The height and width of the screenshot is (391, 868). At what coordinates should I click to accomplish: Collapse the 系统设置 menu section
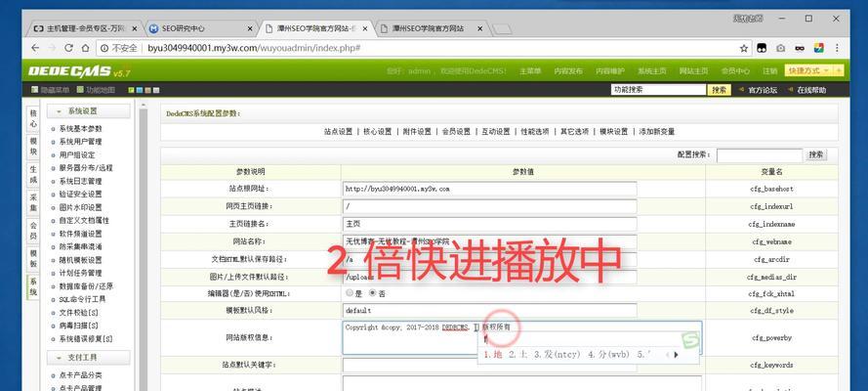89,110
